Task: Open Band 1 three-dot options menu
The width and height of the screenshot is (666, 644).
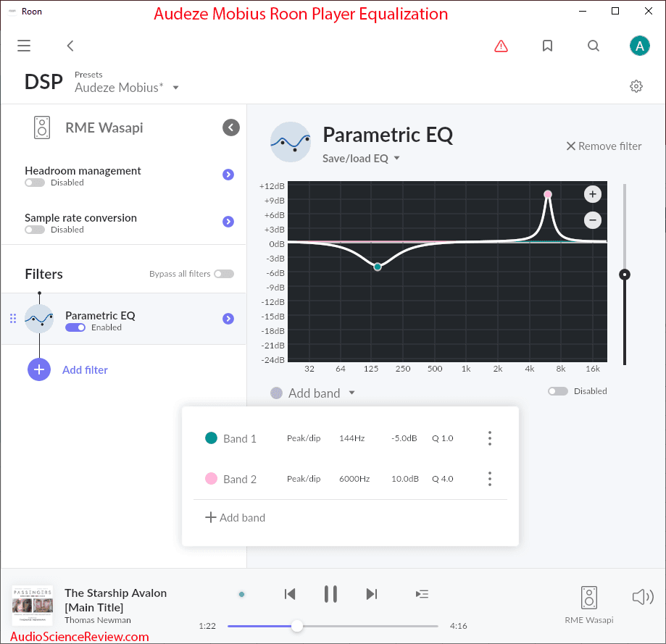Action: coord(490,438)
